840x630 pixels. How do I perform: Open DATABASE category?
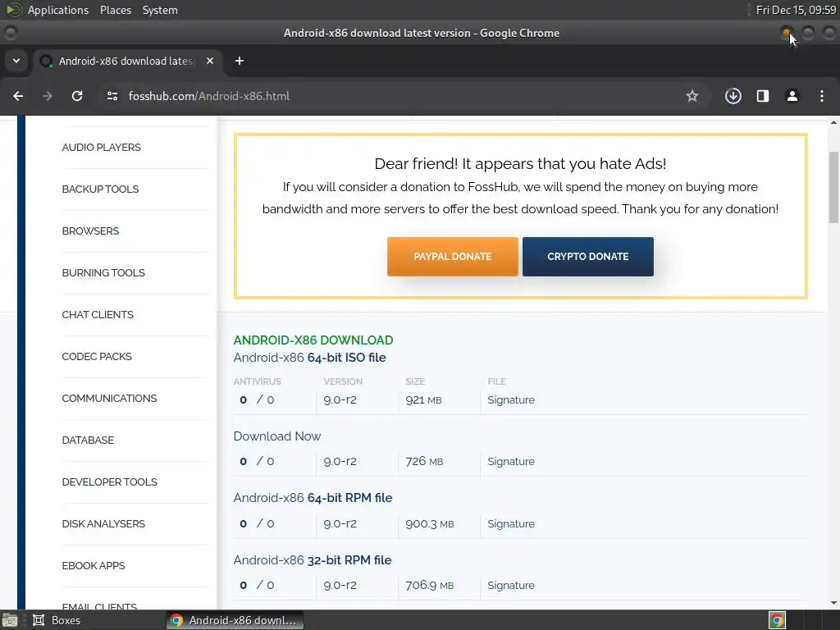(x=88, y=440)
